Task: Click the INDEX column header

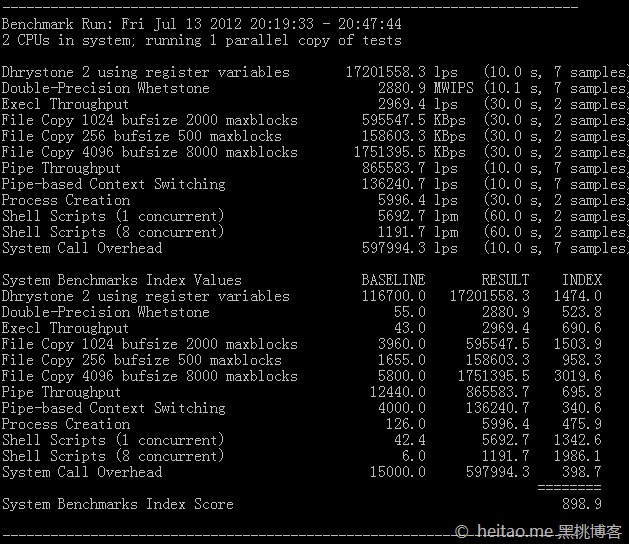Action: [x=581, y=280]
